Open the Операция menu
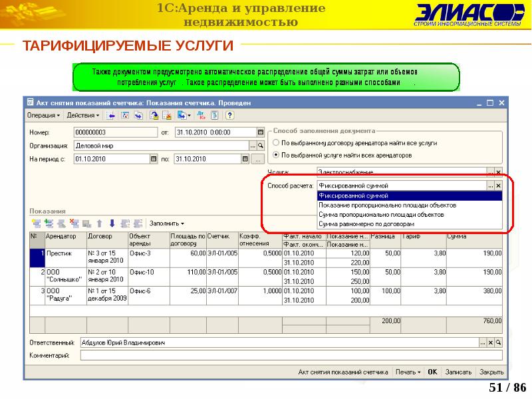532x399 pixels. click(x=43, y=115)
